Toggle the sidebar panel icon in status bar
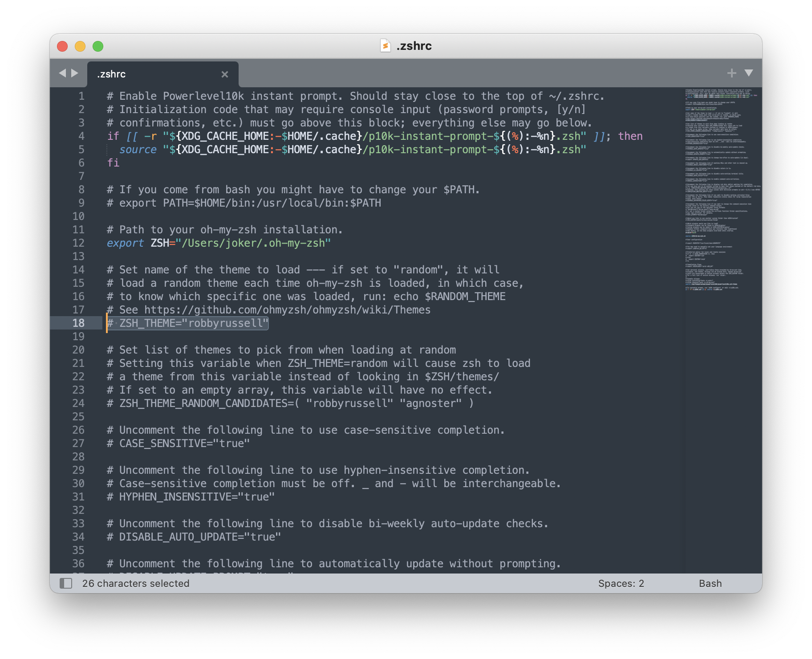 click(66, 583)
